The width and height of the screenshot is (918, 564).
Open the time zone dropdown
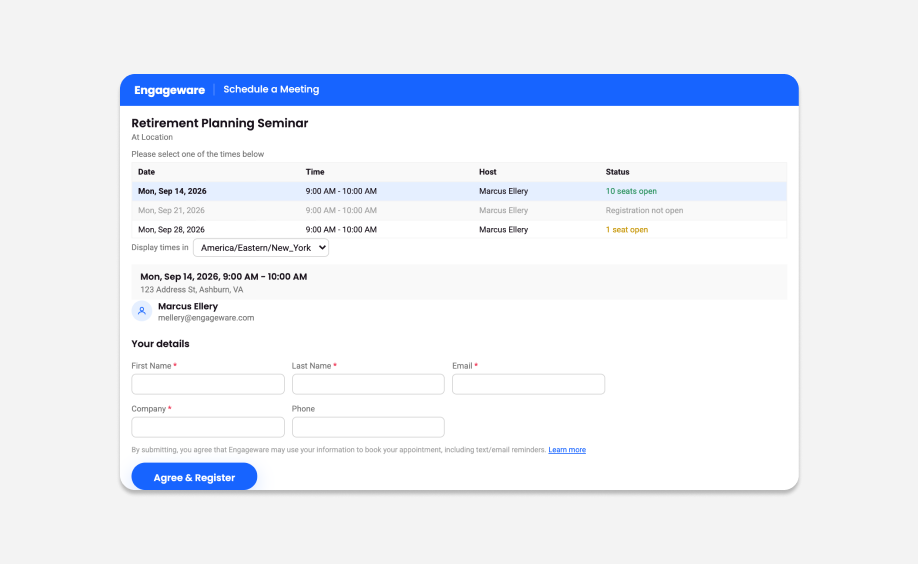(x=261, y=248)
